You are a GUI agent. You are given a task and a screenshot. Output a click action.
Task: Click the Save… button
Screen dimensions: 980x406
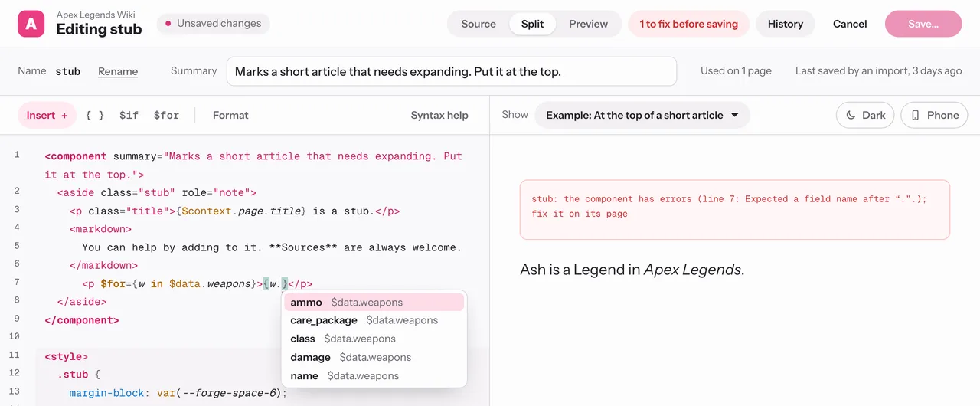pyautogui.click(x=923, y=24)
